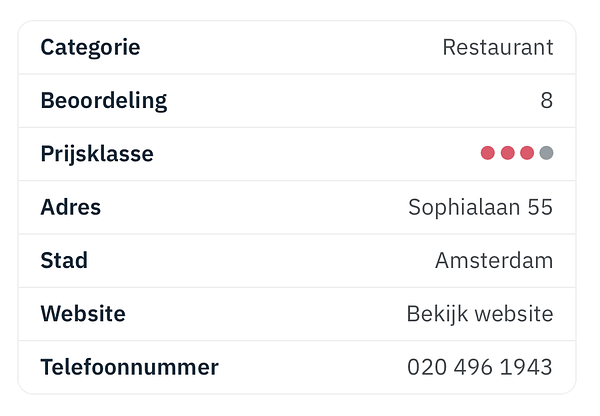The width and height of the screenshot is (600, 416).
Task: Click the second red price dot
Action: coord(507,153)
